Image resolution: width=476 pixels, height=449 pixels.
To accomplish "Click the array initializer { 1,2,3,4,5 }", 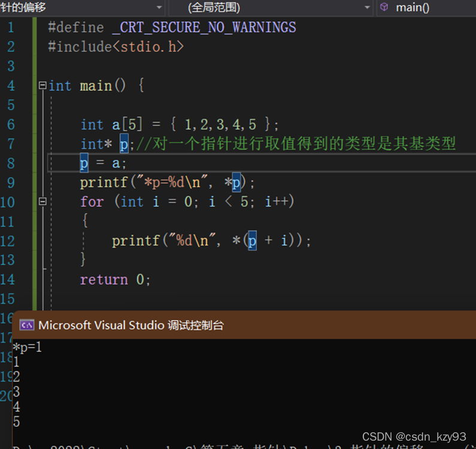I will [220, 125].
